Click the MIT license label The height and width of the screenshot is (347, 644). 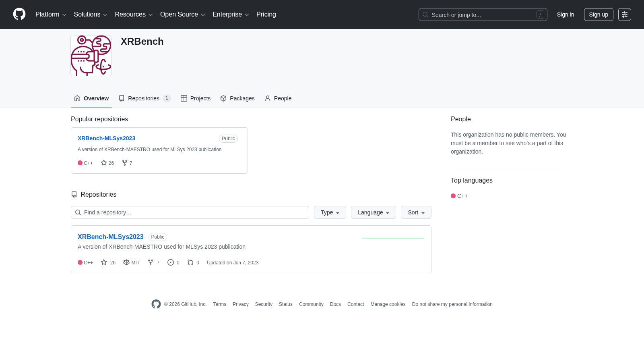[132, 262]
